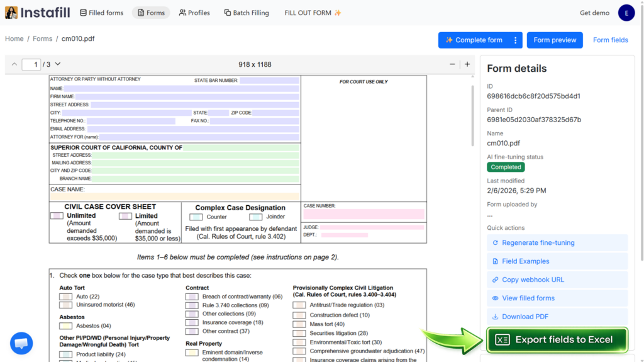Image resolution: width=644 pixels, height=362 pixels.
Task: Click the zoom out minus icon
Action: [452, 64]
